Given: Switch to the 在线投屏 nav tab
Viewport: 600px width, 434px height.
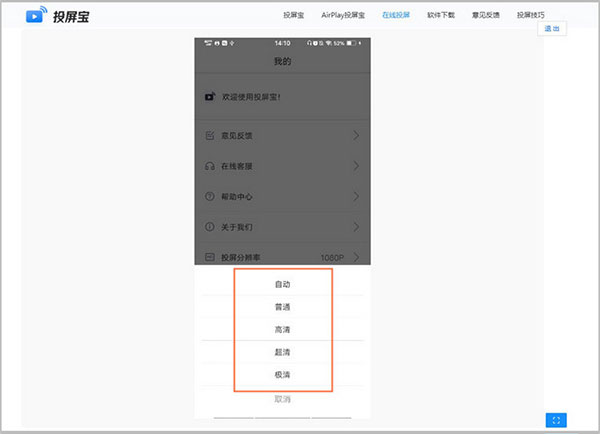Looking at the screenshot, I should tap(396, 15).
